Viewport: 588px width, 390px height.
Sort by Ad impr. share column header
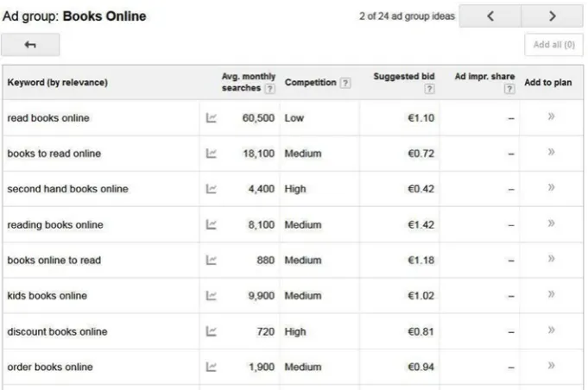(484, 77)
